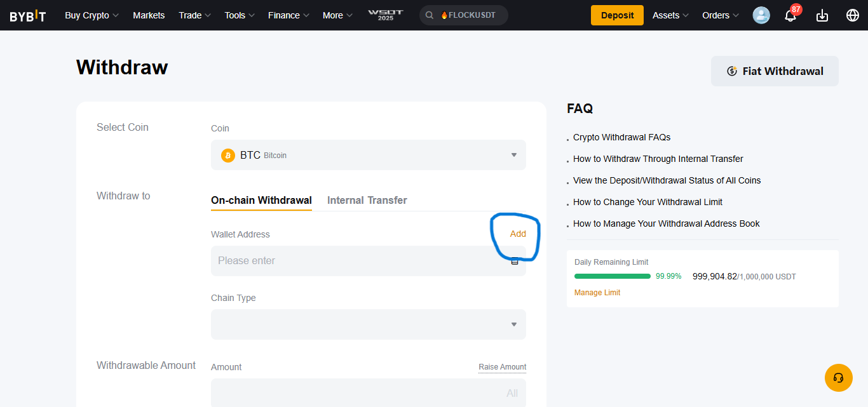
Task: Click the Raise Amount link
Action: (x=503, y=367)
